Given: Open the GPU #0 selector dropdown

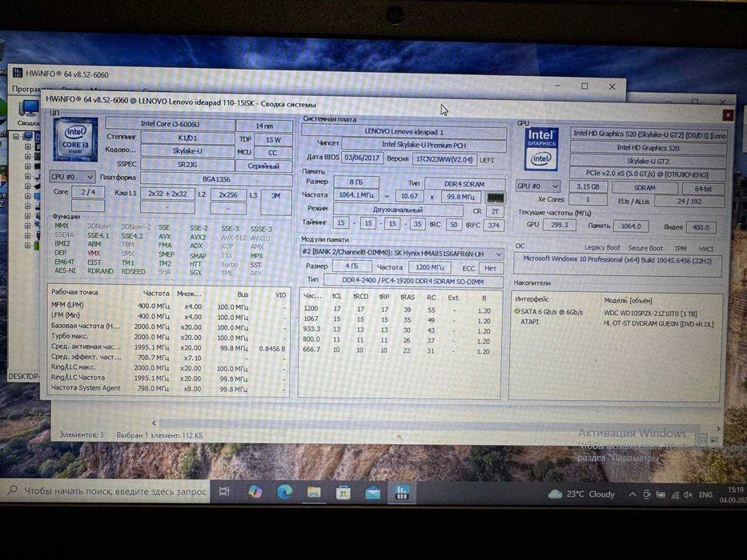Looking at the screenshot, I should pos(538,186).
